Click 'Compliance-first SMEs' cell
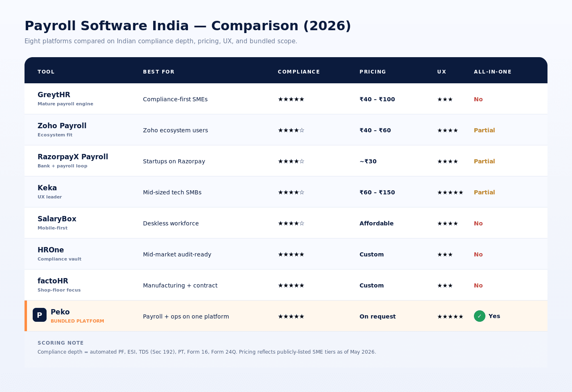 coord(175,99)
